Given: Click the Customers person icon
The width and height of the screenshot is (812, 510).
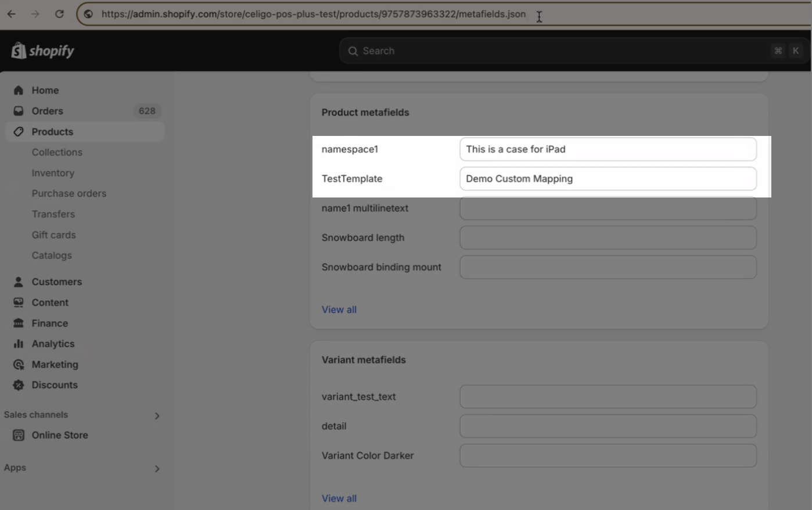Looking at the screenshot, I should click(19, 282).
